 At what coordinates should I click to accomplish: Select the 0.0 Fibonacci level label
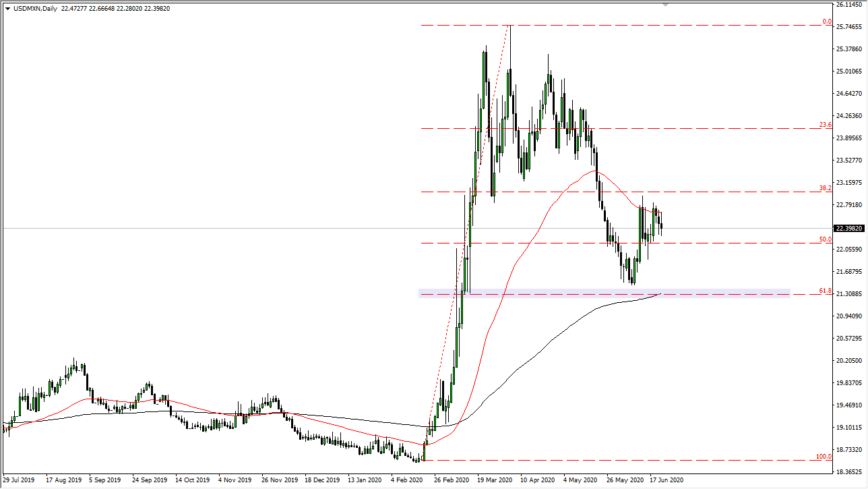pyautogui.click(x=826, y=22)
